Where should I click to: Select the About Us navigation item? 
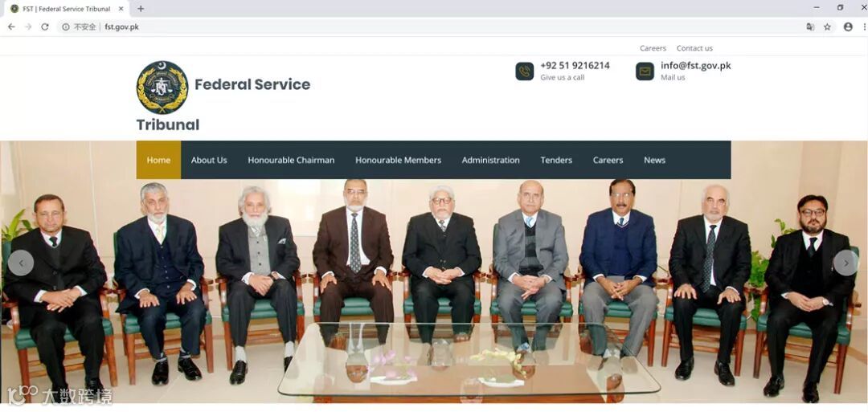pos(209,160)
